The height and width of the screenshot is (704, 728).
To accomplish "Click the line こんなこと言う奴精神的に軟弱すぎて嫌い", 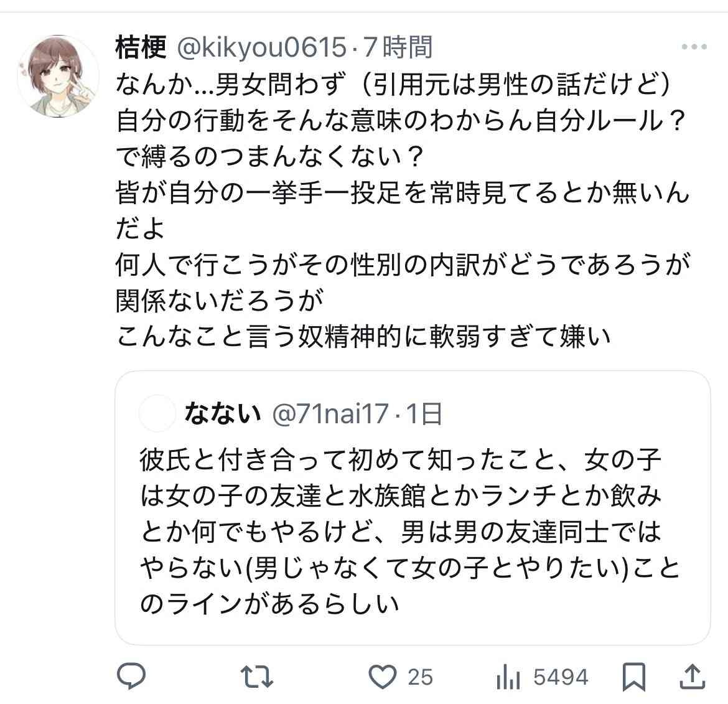I will coord(363,337).
